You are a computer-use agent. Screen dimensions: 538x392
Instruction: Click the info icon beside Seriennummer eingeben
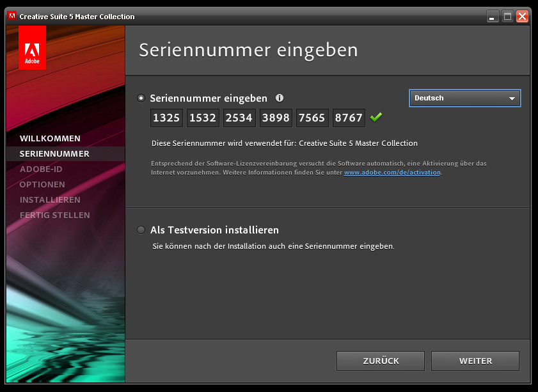[x=280, y=98]
